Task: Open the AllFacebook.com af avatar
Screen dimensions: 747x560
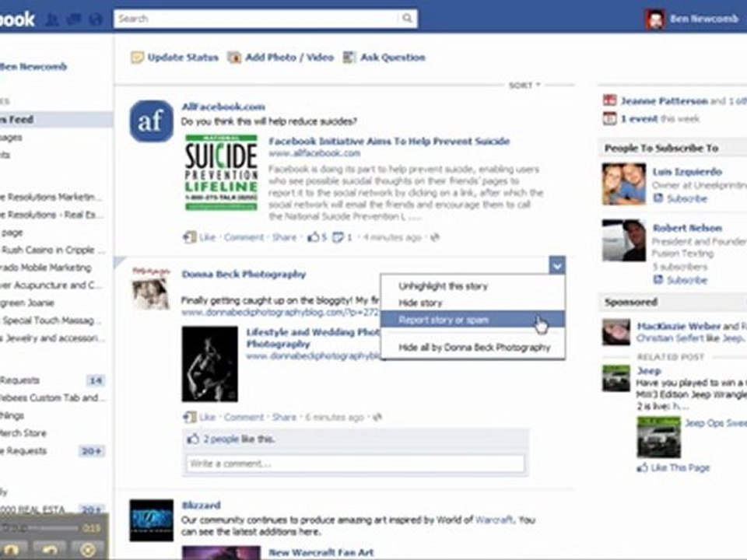Action: pyautogui.click(x=152, y=121)
